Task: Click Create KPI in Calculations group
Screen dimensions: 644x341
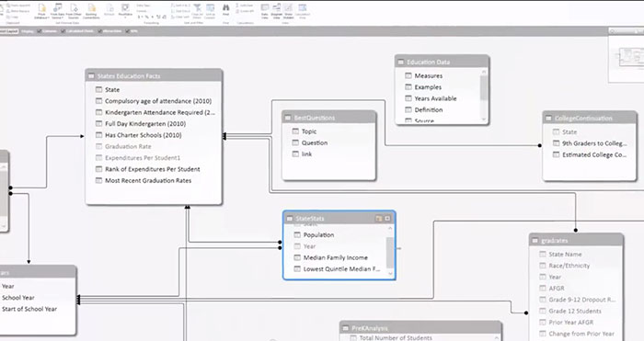Action: point(245,11)
